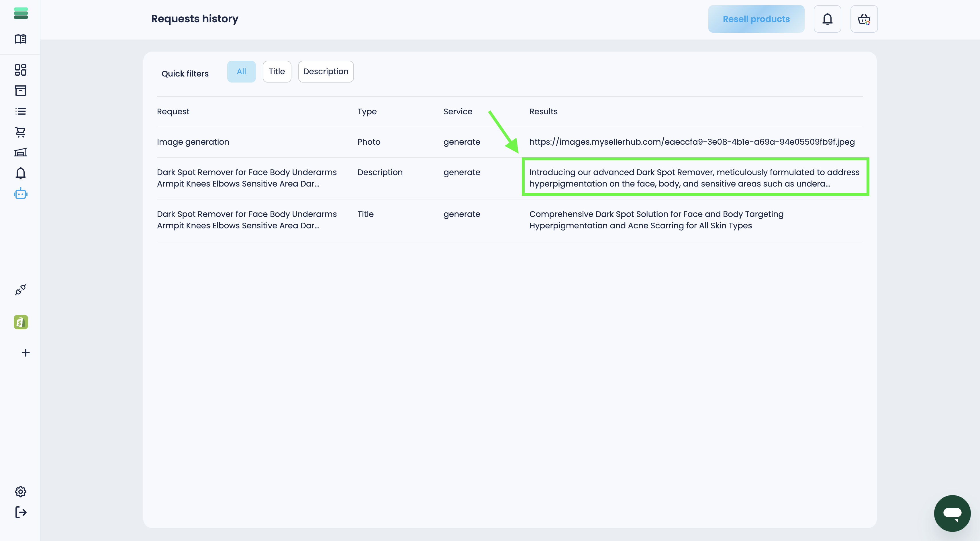Click the logout icon in sidebar
980x541 pixels.
21,512
